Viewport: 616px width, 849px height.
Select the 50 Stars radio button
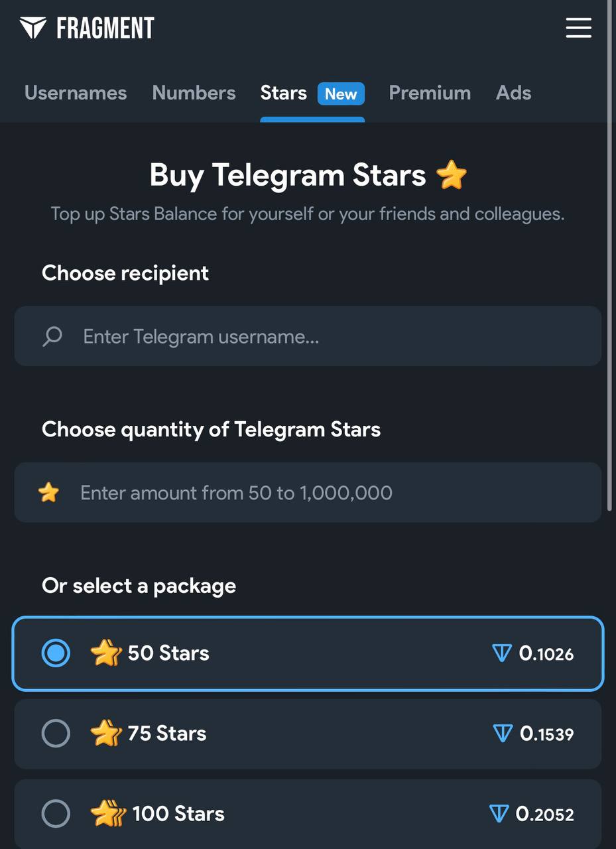pyautogui.click(x=56, y=653)
